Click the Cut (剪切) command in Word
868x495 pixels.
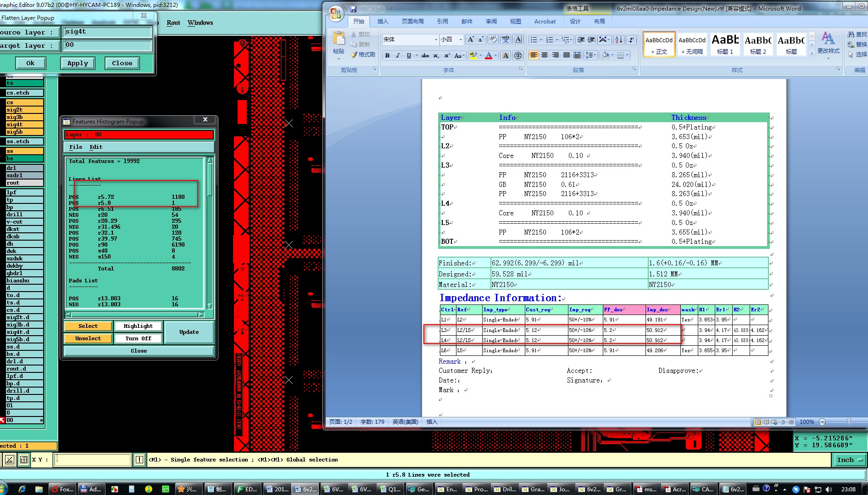point(361,34)
